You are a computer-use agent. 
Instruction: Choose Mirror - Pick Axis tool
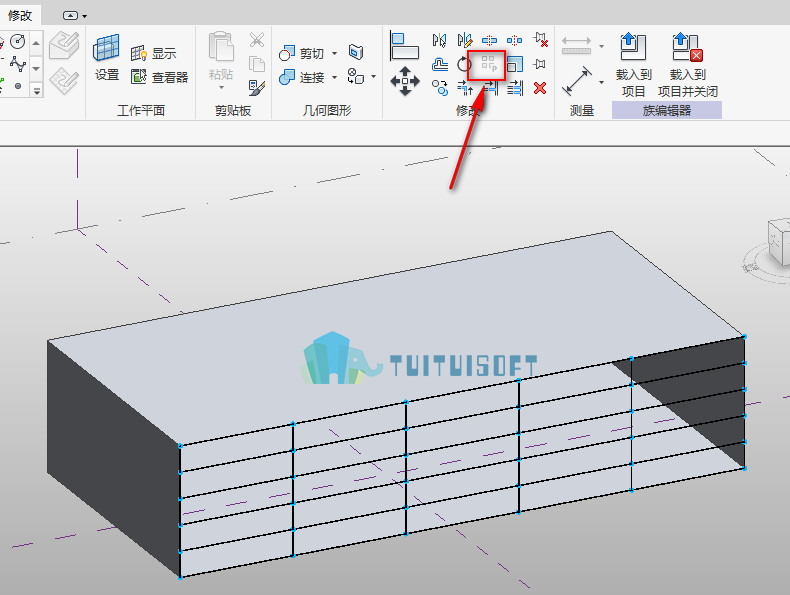pyautogui.click(x=439, y=40)
